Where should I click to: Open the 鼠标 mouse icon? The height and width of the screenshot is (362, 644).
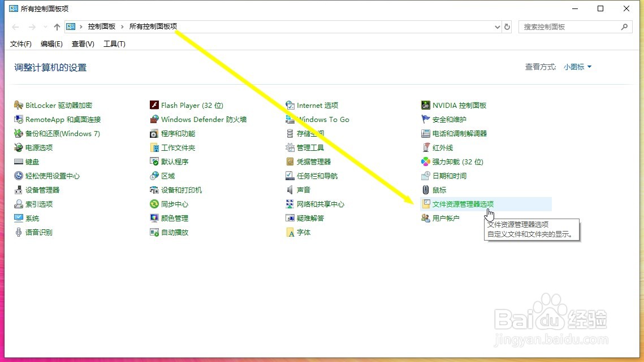(426, 190)
